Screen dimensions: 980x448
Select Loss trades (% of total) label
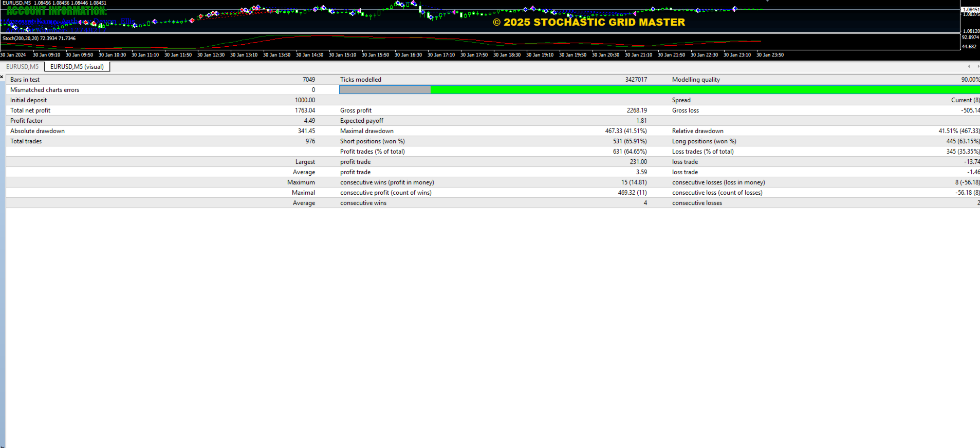[x=703, y=152]
